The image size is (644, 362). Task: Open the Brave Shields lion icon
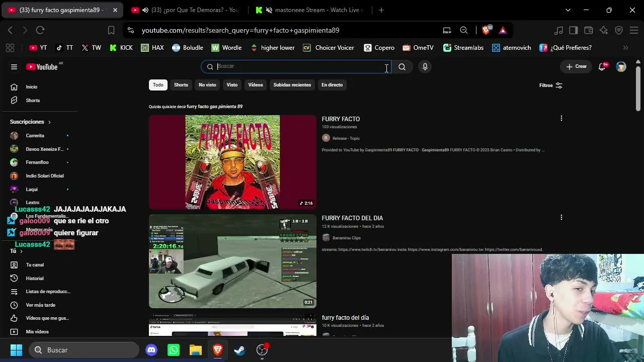[487, 30]
